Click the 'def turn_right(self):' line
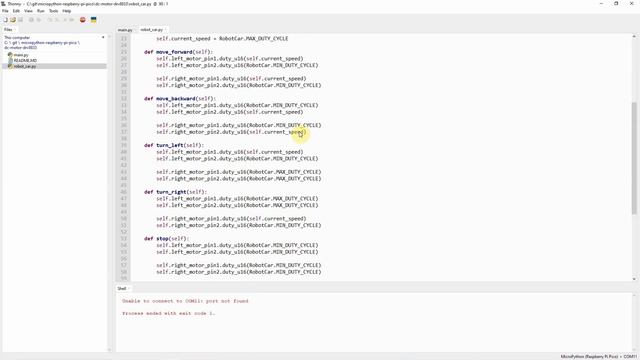 (176, 192)
